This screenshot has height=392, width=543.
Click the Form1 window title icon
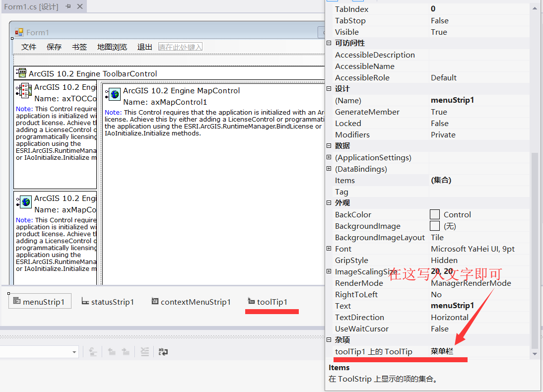[19, 32]
